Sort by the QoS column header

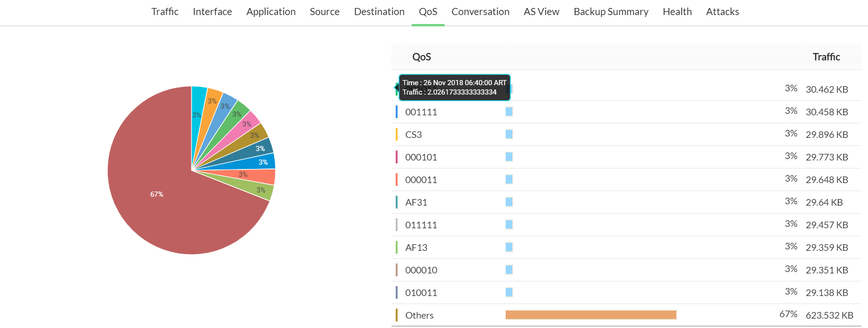click(x=421, y=57)
